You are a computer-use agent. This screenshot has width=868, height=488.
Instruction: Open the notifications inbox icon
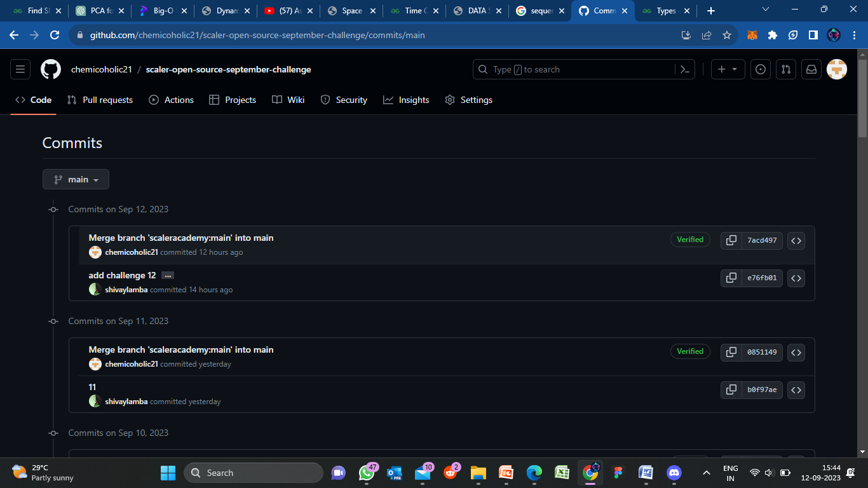click(x=811, y=69)
